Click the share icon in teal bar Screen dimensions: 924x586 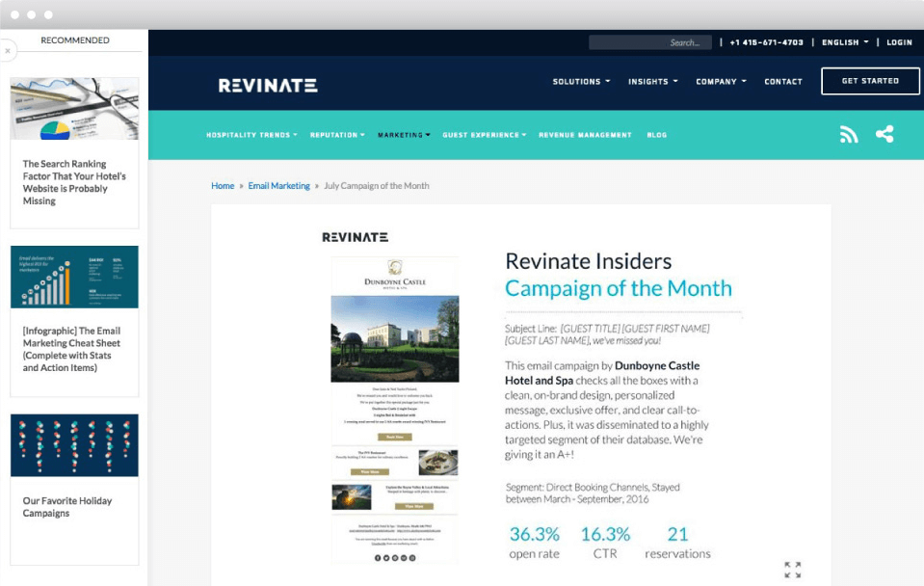coord(884,134)
